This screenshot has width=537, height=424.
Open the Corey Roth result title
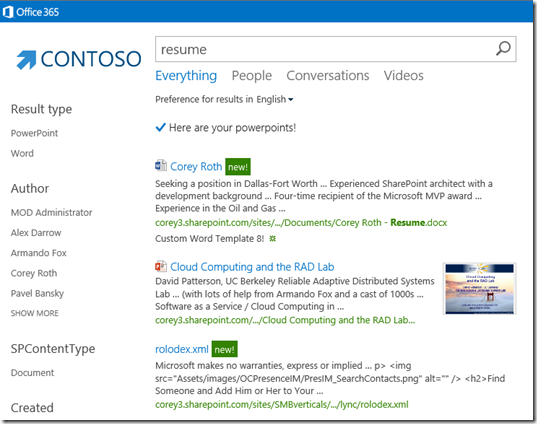196,166
